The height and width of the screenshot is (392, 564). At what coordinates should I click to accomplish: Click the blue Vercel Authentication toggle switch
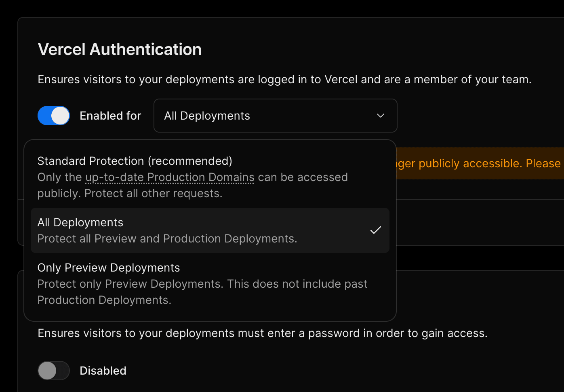click(x=54, y=116)
